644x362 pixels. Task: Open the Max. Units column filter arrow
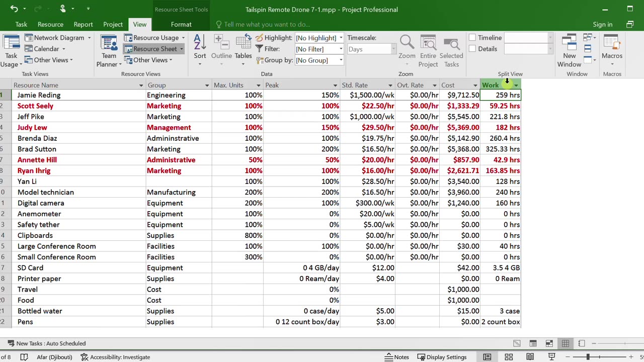tap(259, 85)
